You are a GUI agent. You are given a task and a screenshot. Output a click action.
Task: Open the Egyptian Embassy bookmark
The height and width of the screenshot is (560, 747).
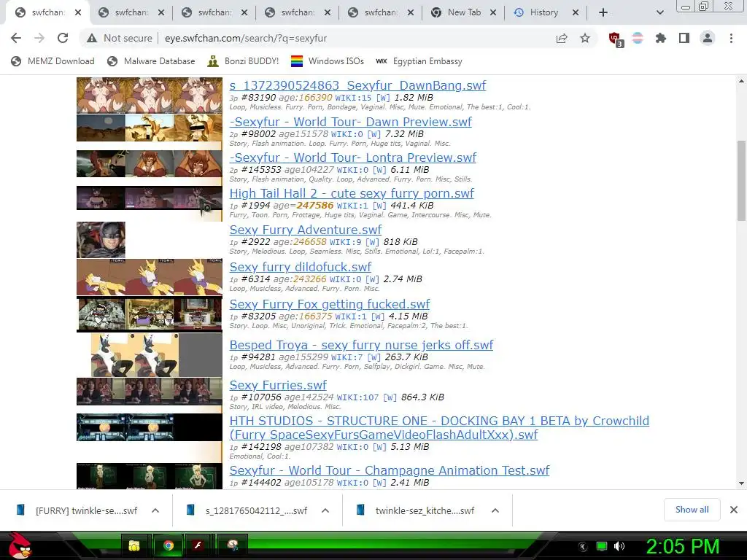[419, 61]
